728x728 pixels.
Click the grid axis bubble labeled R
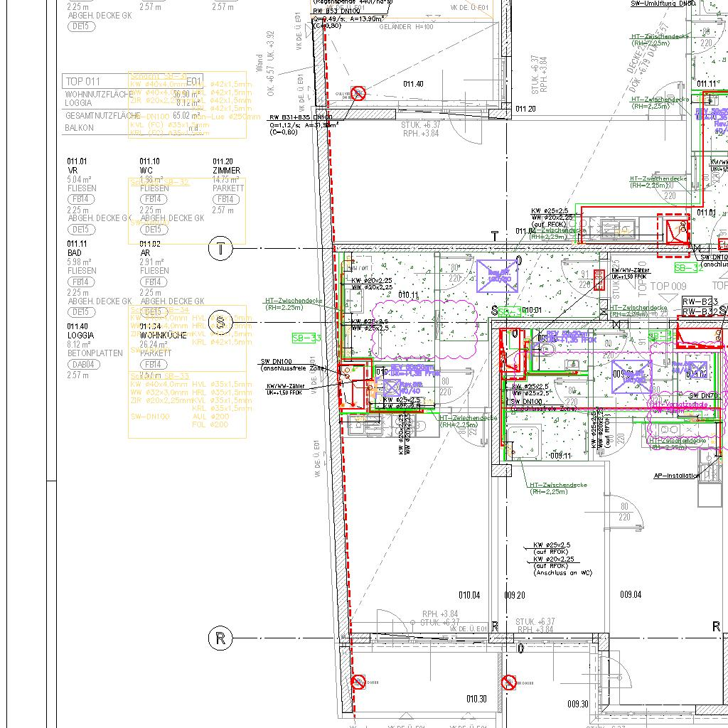click(220, 638)
